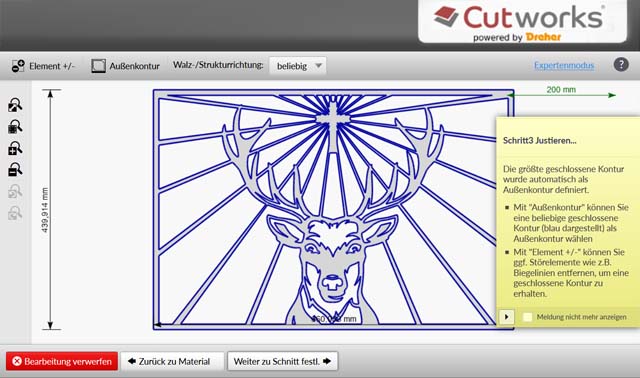The image size is (640, 378).
Task: Select the Außenkontur tool
Action: 125,66
